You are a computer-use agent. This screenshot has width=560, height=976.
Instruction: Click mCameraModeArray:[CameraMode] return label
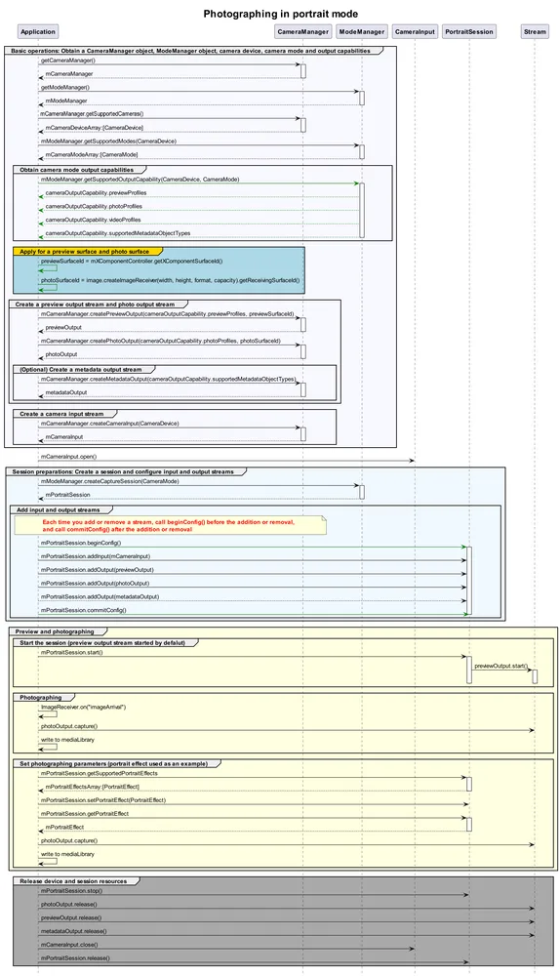point(92,155)
